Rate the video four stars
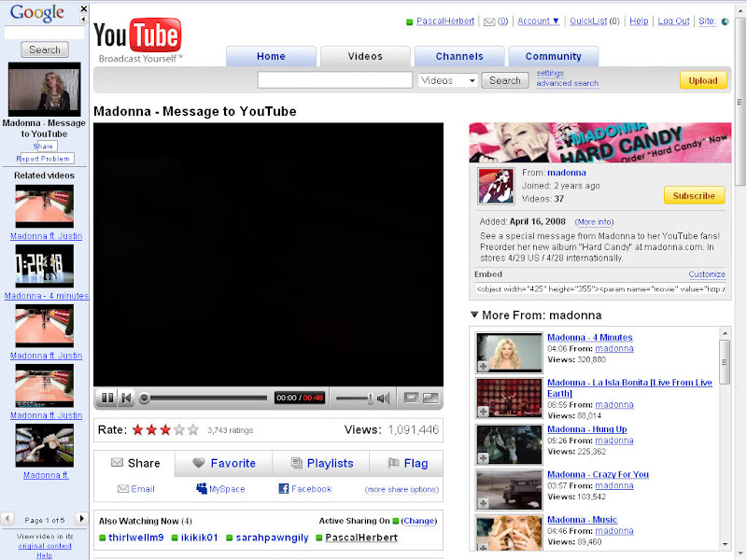Screen dimensions: 747x560 point(179,430)
